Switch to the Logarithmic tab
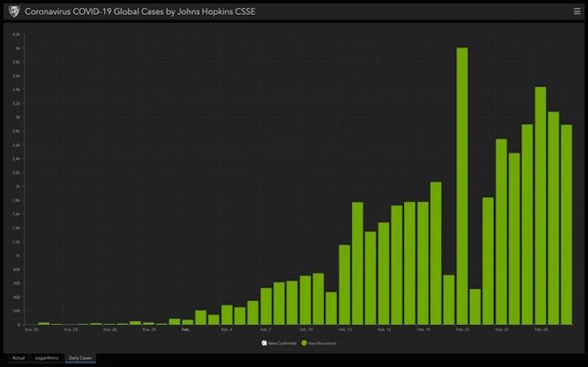The width and height of the screenshot is (588, 367). (x=48, y=358)
